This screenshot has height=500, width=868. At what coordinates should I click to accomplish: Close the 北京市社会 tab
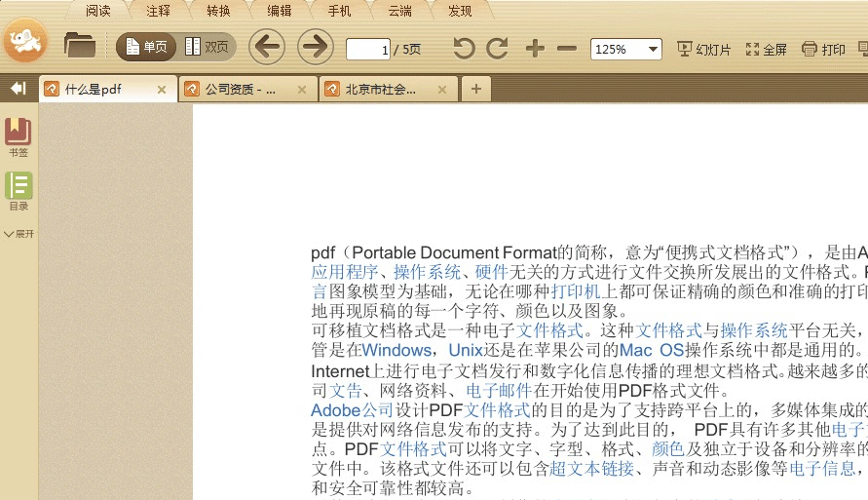coord(441,89)
